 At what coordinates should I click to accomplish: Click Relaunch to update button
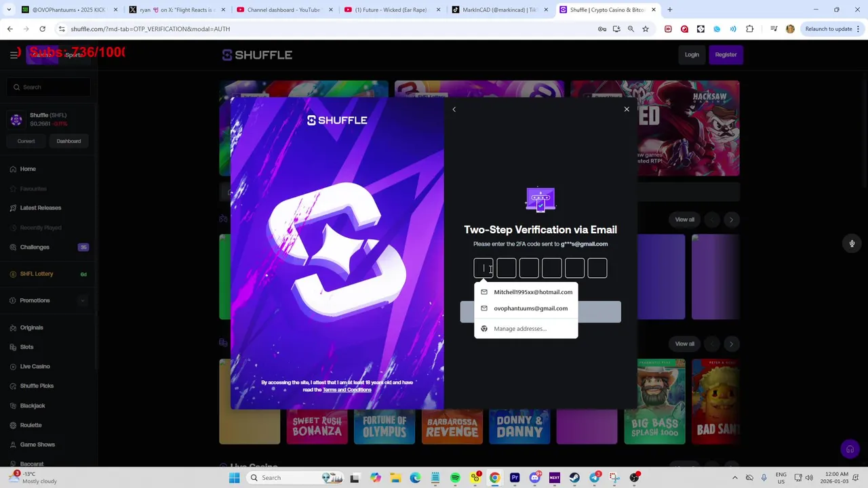(829, 29)
